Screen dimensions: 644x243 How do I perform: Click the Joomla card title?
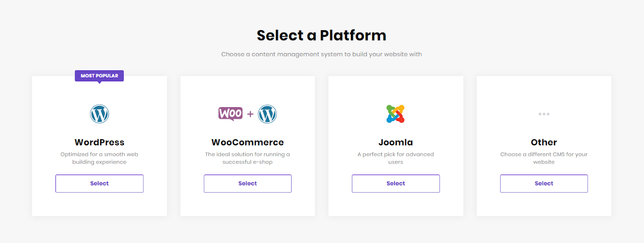(x=396, y=142)
